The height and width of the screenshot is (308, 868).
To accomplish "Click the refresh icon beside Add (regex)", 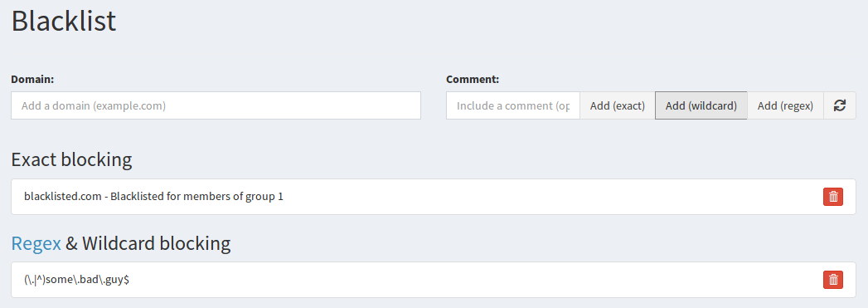I will pos(840,105).
